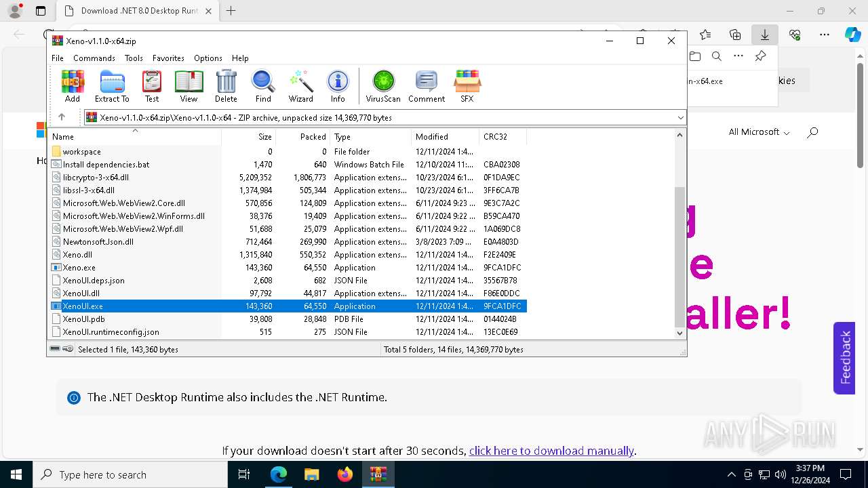Open Task View on the taskbar
Screen dimensions: 868x488
[x=245, y=474]
